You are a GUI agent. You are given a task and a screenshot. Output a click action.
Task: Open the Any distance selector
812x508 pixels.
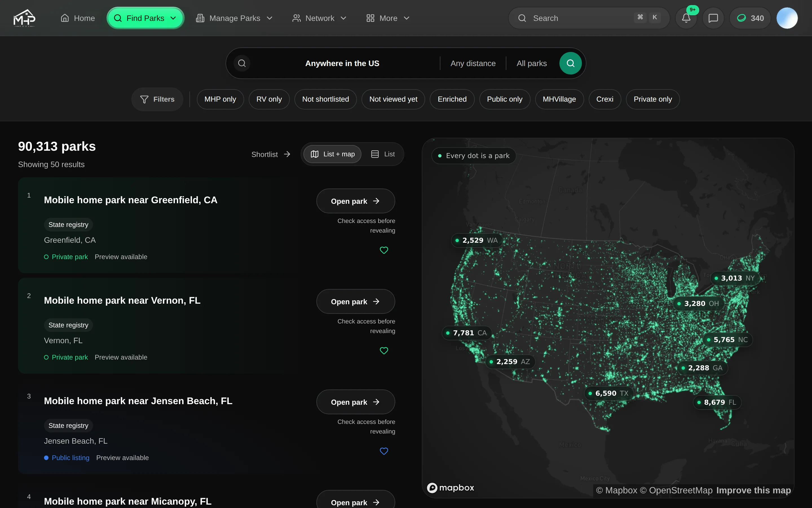473,63
